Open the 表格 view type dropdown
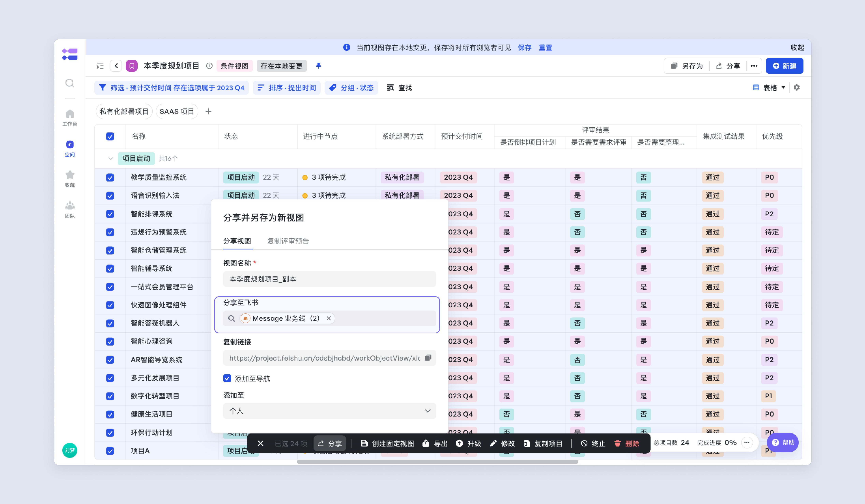The width and height of the screenshot is (865, 504). (769, 87)
